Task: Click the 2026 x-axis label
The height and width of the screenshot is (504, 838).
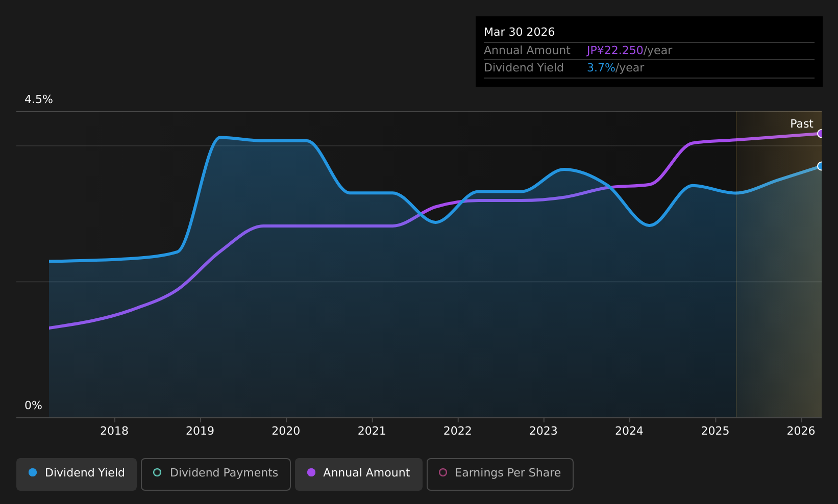Action: coord(801,431)
